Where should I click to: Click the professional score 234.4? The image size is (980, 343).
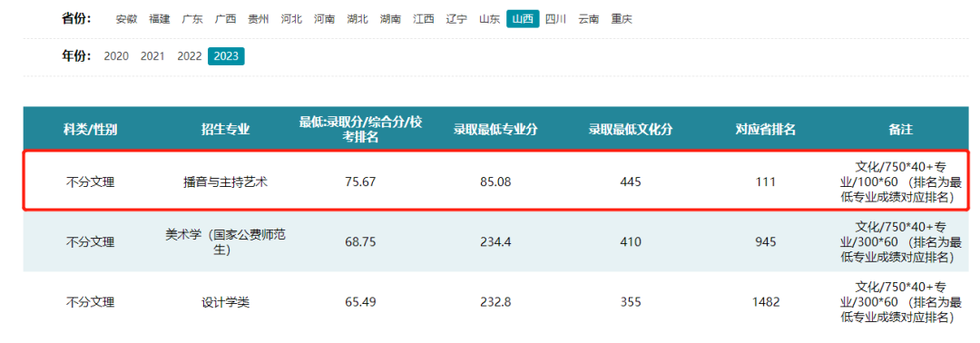click(x=495, y=242)
